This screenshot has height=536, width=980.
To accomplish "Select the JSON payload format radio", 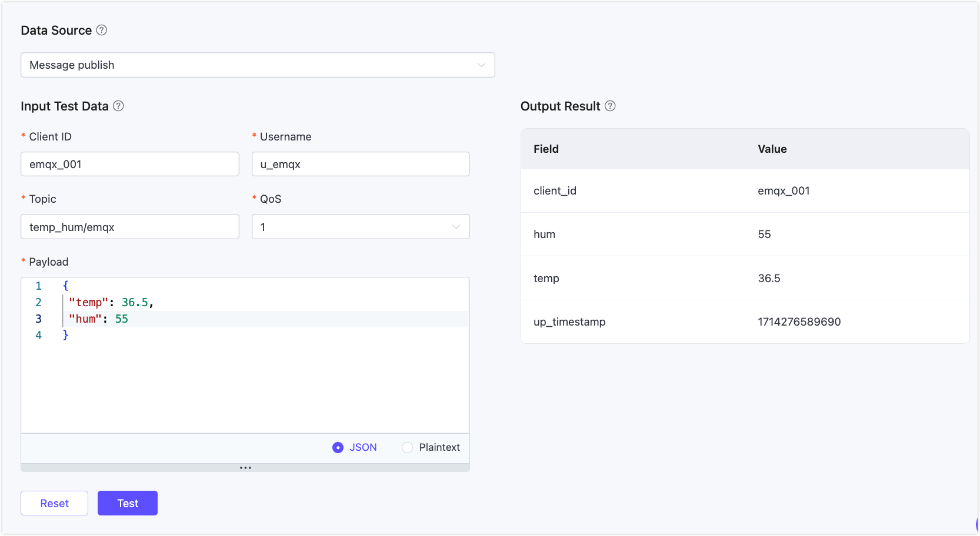I will [338, 448].
